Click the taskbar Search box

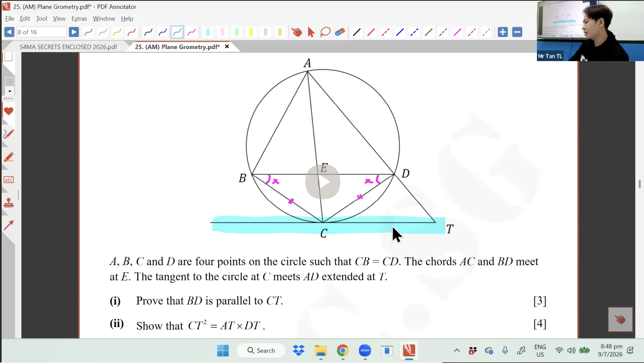(x=261, y=350)
